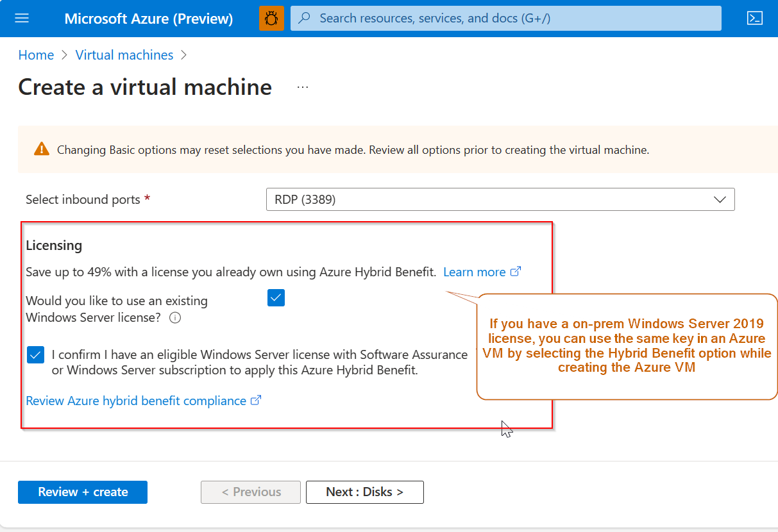Open the Azure portal hamburger menu
778x532 pixels.
(22, 19)
